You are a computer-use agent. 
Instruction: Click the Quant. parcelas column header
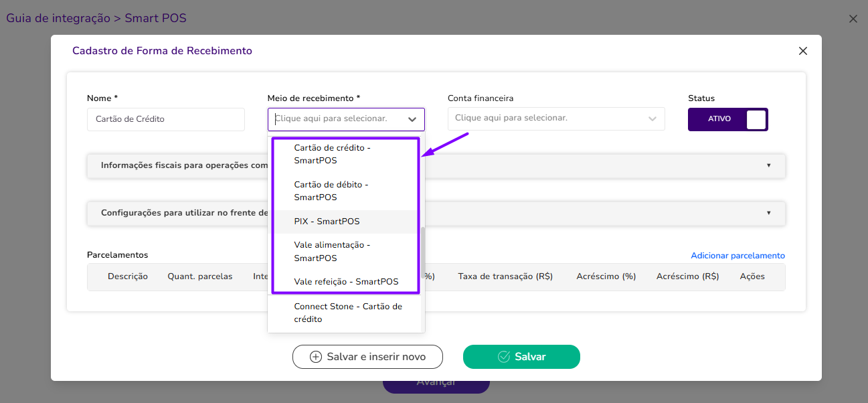(200, 276)
